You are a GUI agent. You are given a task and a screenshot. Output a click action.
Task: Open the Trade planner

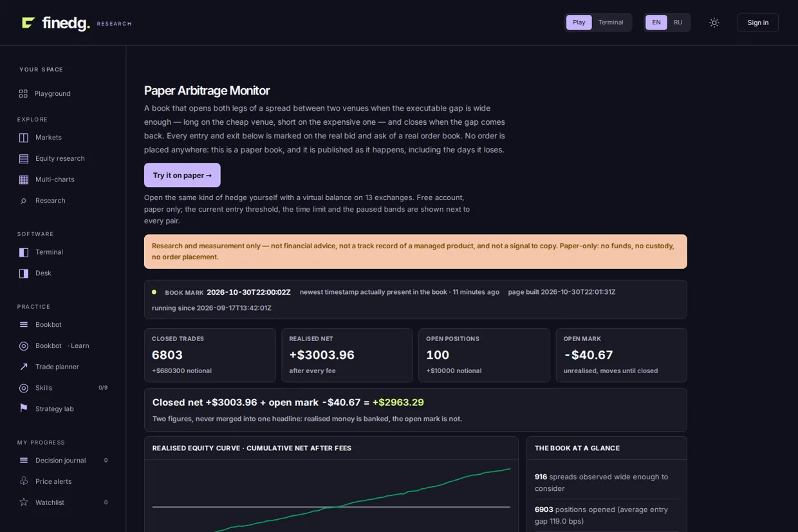(x=57, y=367)
